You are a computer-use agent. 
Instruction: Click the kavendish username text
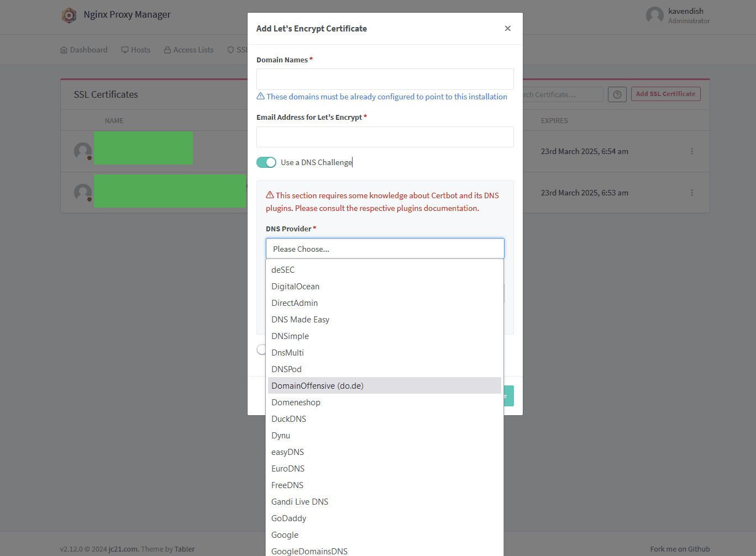[686, 11]
